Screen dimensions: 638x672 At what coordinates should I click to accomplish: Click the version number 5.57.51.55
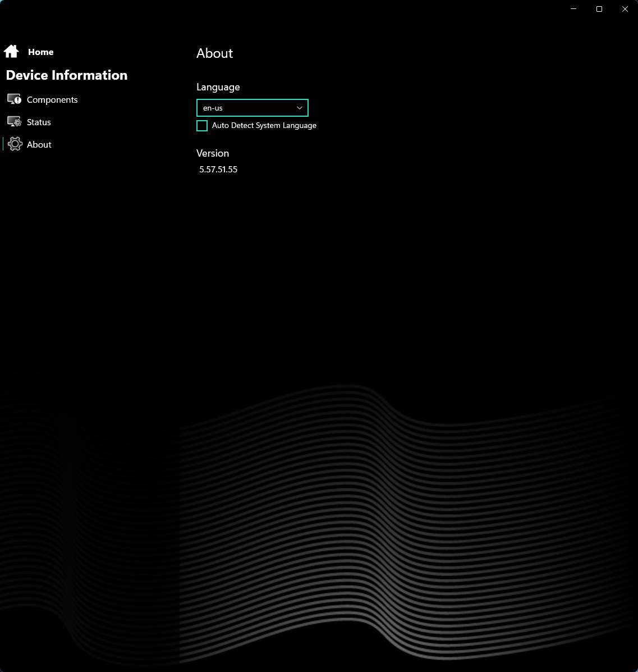(218, 170)
